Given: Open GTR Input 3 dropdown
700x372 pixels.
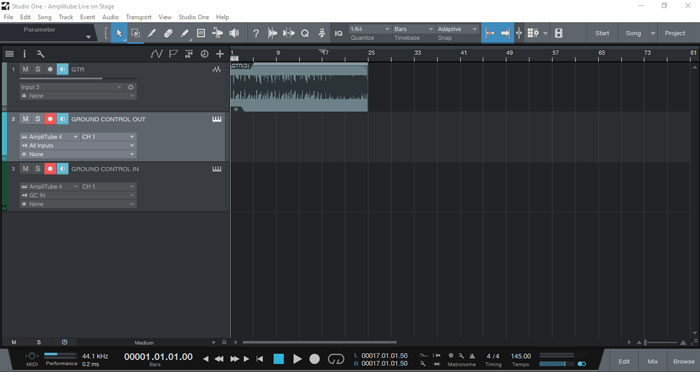Looking at the screenshot, I should pos(71,87).
